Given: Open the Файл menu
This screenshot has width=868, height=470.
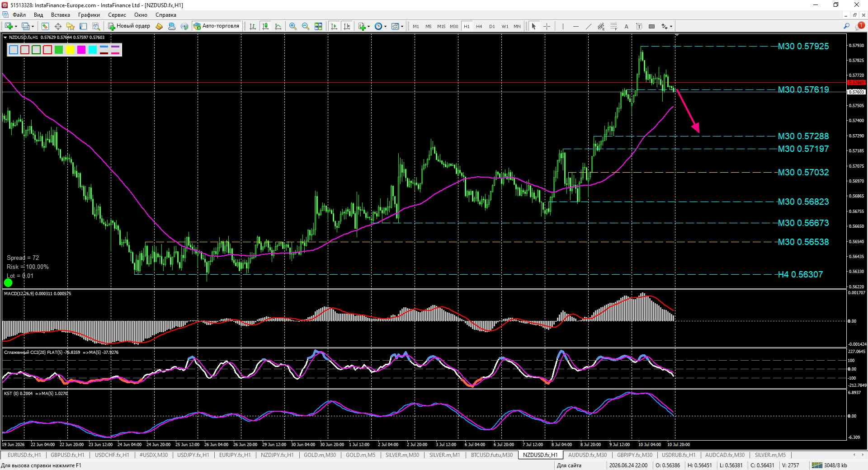Looking at the screenshot, I should tap(19, 15).
